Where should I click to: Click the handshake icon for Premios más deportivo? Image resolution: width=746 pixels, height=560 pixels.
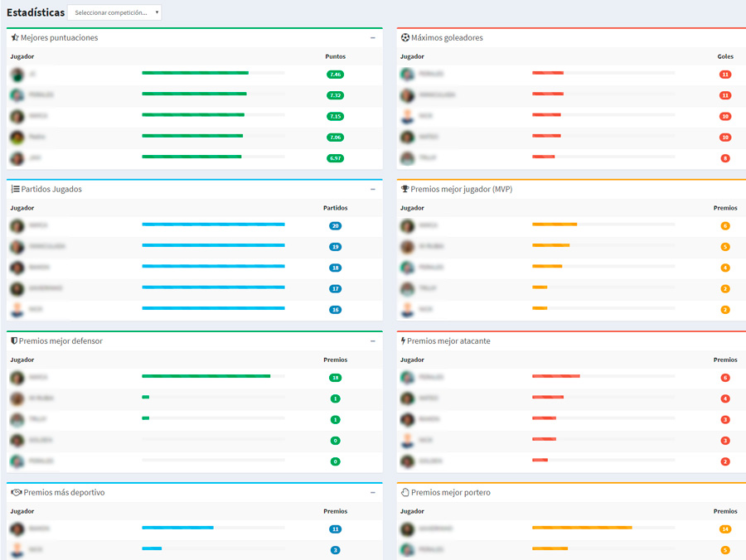pos(16,493)
